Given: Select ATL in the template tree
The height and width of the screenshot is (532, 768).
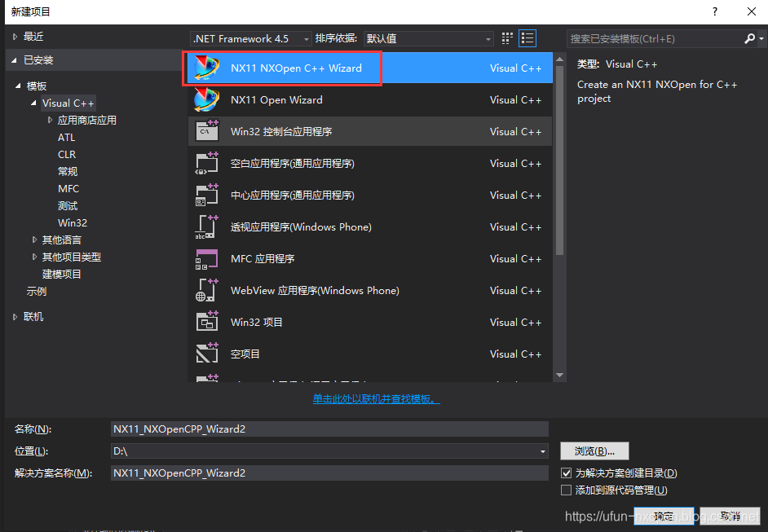Looking at the screenshot, I should (x=66, y=138).
